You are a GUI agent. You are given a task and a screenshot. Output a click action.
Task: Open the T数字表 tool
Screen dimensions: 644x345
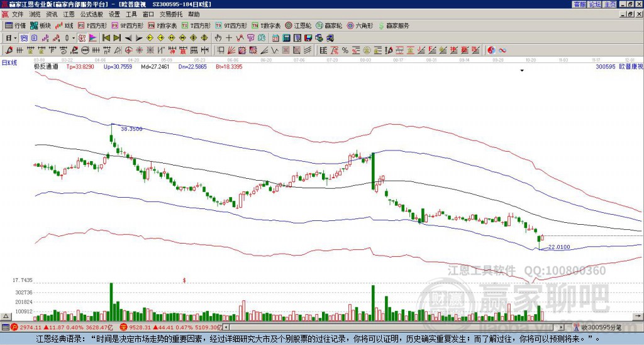(266, 25)
